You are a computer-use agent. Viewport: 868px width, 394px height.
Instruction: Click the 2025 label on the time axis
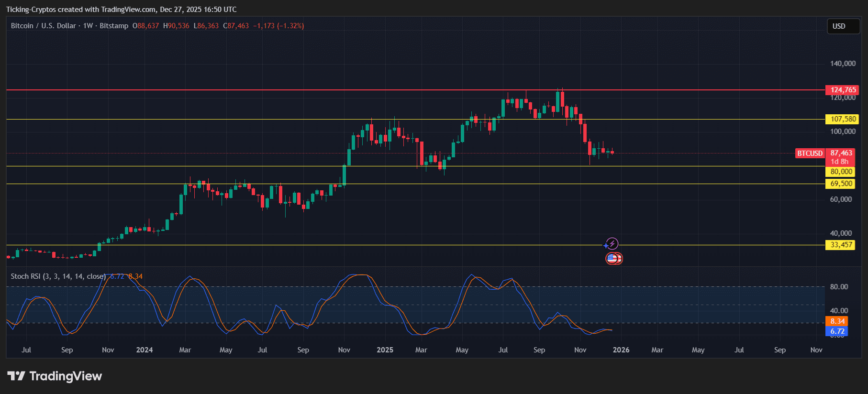click(385, 350)
